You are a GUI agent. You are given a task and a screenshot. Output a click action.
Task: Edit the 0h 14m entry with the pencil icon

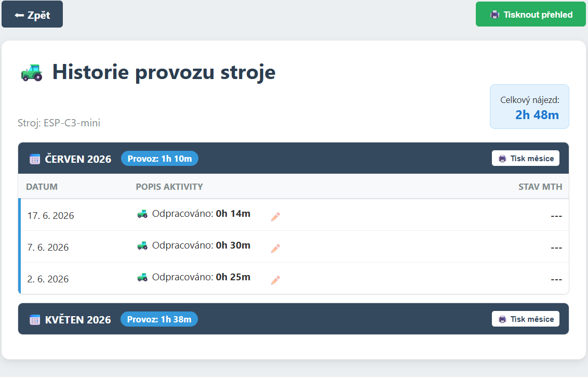(x=276, y=217)
